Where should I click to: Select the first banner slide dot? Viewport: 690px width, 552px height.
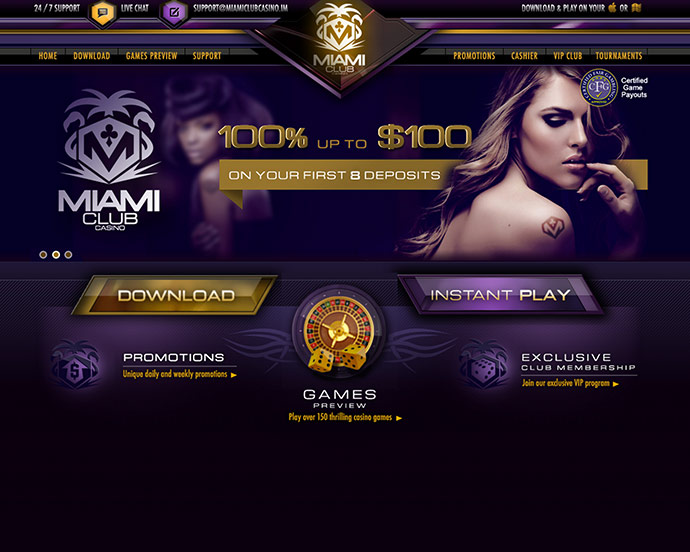click(x=43, y=254)
